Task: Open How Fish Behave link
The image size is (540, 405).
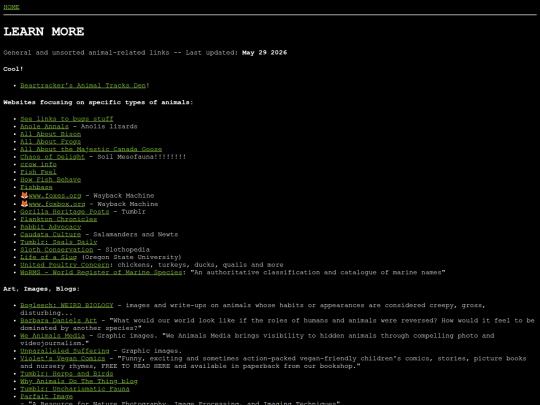Action: (x=50, y=179)
